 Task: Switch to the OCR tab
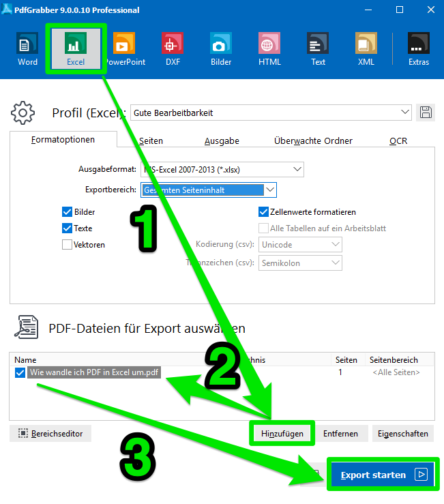398,141
